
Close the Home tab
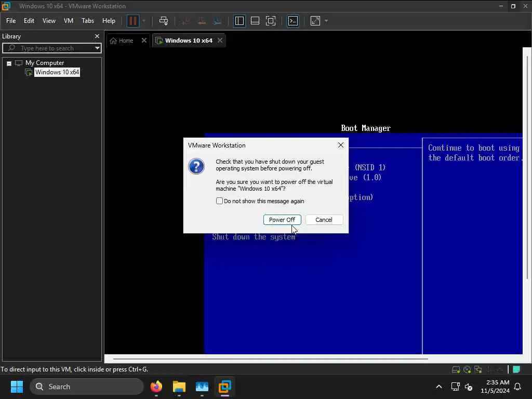click(x=144, y=41)
